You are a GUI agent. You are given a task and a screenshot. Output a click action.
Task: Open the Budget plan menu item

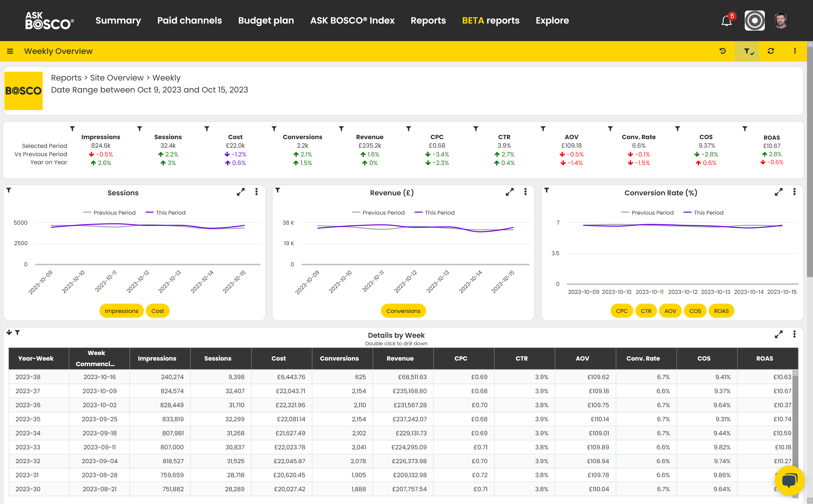pos(266,21)
